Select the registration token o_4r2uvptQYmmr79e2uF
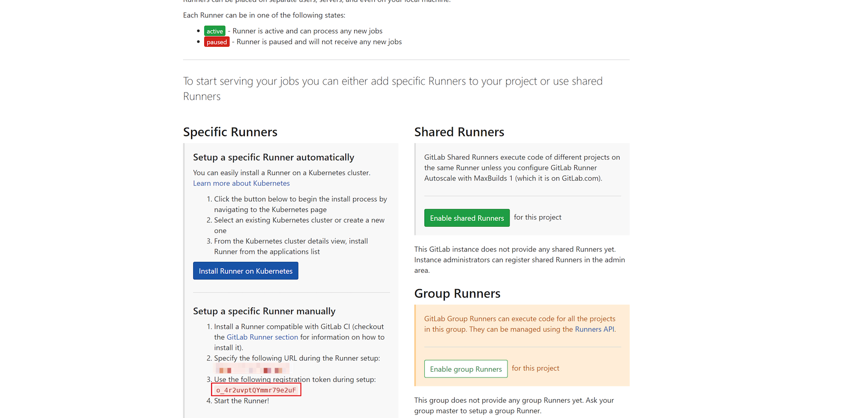 pyautogui.click(x=256, y=390)
